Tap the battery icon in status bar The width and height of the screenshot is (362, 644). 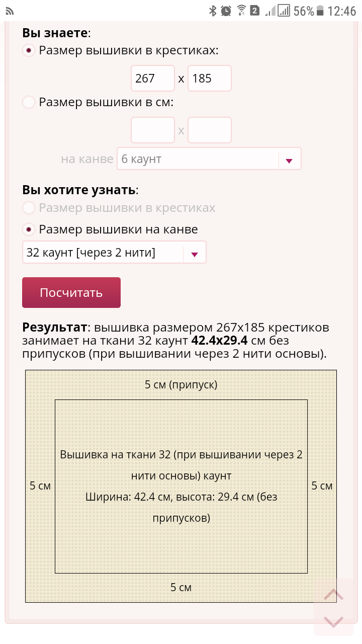(321, 11)
